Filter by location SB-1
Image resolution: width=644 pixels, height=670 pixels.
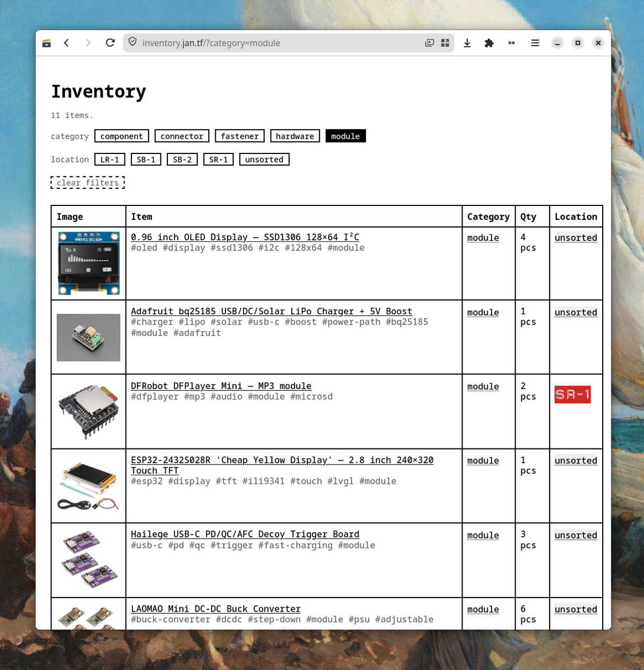[146, 159]
